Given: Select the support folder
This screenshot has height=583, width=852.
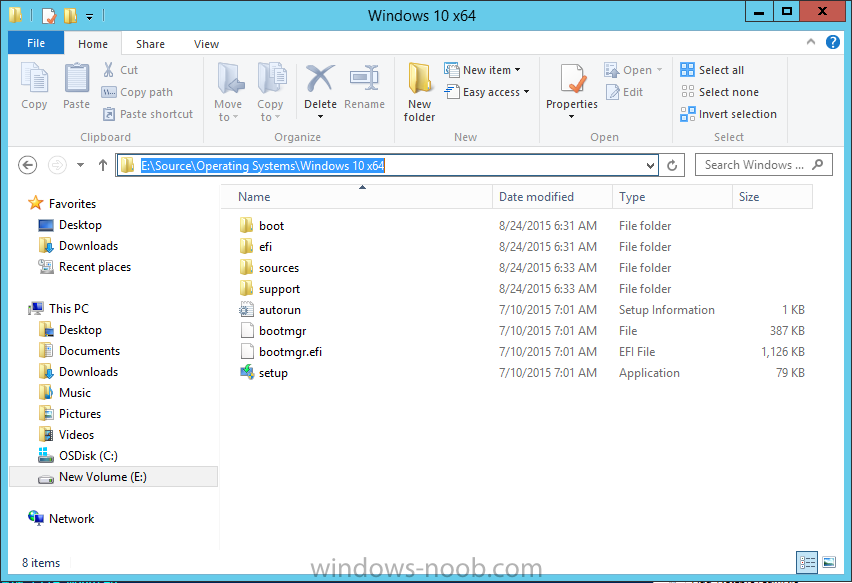Looking at the screenshot, I should coord(279,289).
